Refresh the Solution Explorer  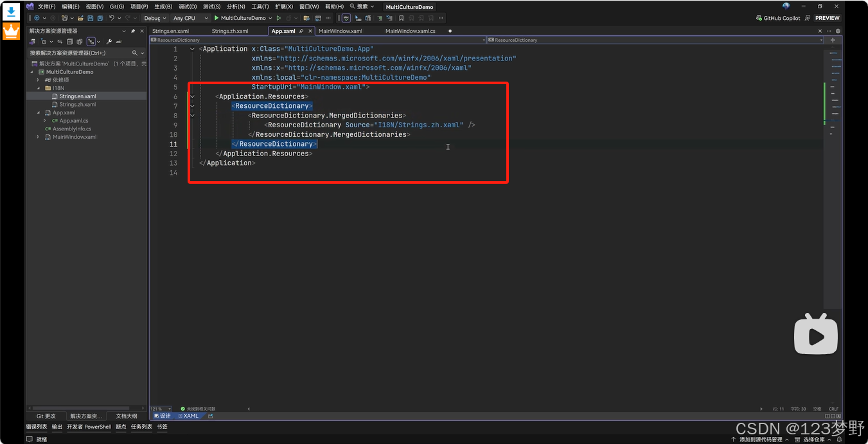click(x=60, y=41)
